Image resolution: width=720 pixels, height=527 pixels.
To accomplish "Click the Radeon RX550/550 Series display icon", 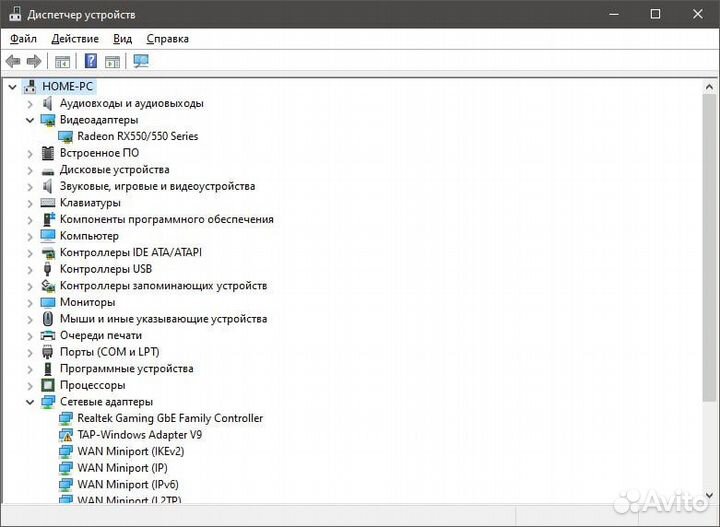I will pos(66,136).
